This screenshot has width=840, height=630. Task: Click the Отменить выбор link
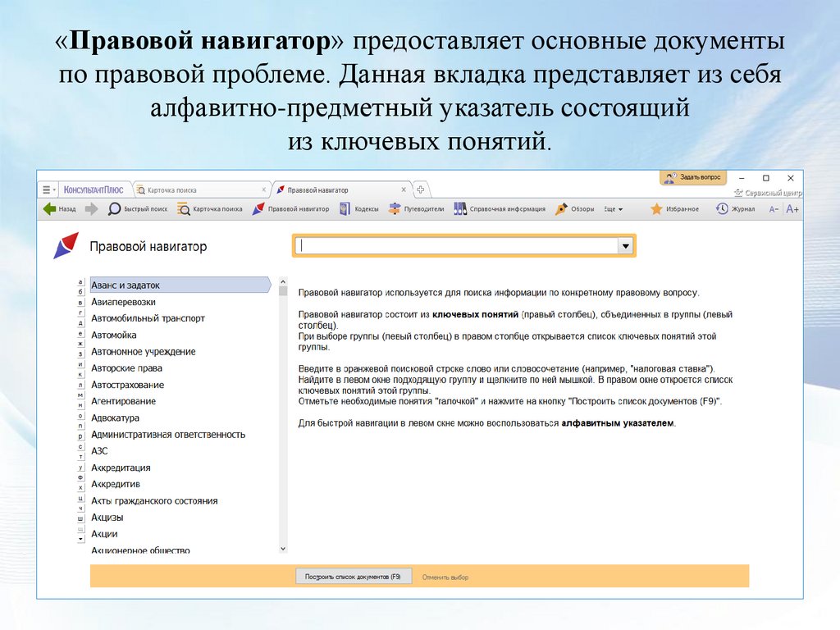click(445, 577)
